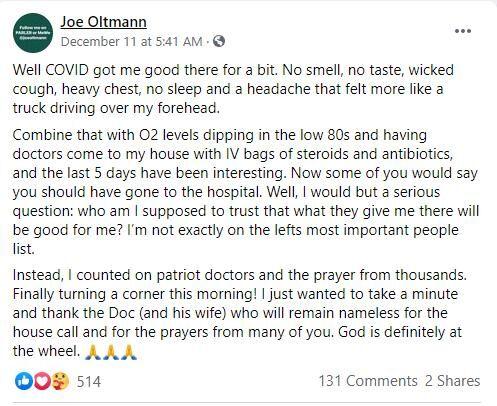Image resolution: width=497 pixels, height=406 pixels.
Task: Open the Joe Oltmann profile name link
Action: tap(103, 22)
